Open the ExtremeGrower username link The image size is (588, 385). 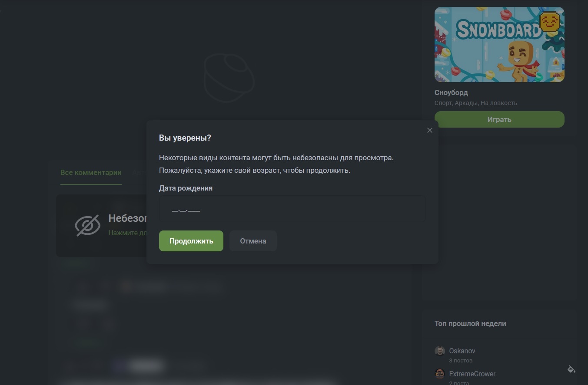coord(472,374)
